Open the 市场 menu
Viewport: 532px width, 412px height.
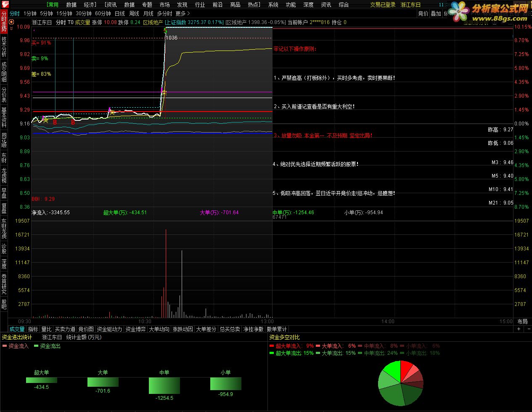pos(164,5)
